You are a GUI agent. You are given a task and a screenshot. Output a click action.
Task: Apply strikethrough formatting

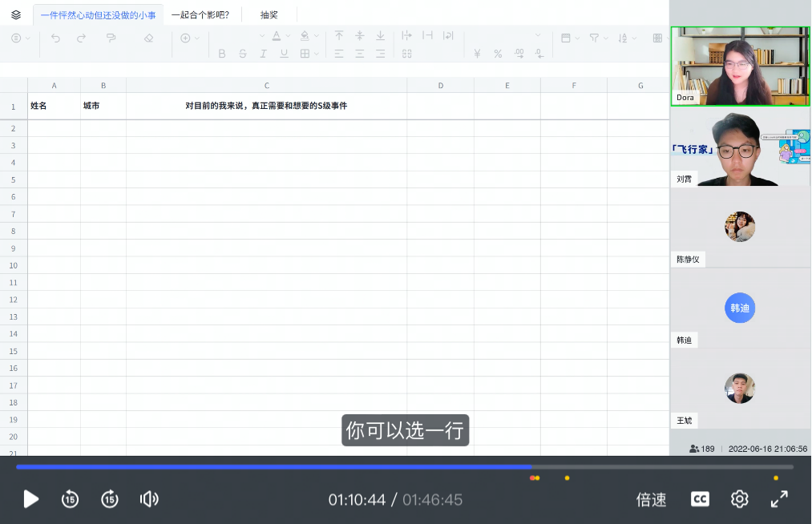[x=242, y=54]
